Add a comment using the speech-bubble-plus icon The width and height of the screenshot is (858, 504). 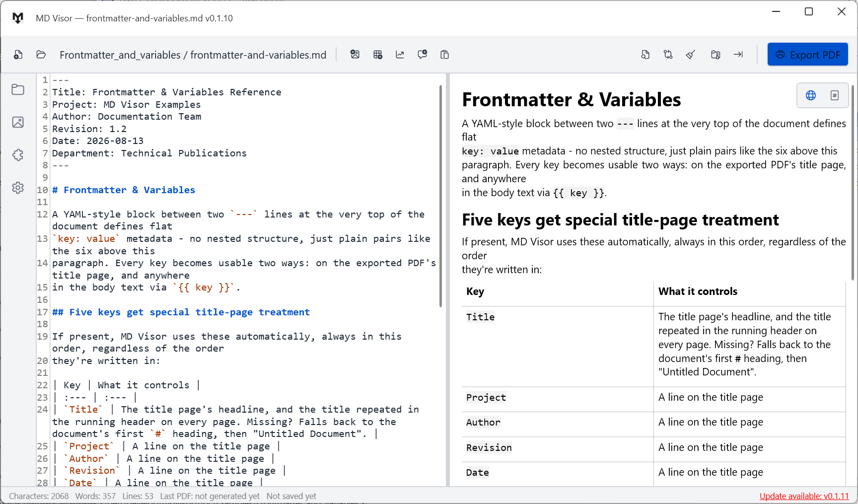(x=423, y=55)
